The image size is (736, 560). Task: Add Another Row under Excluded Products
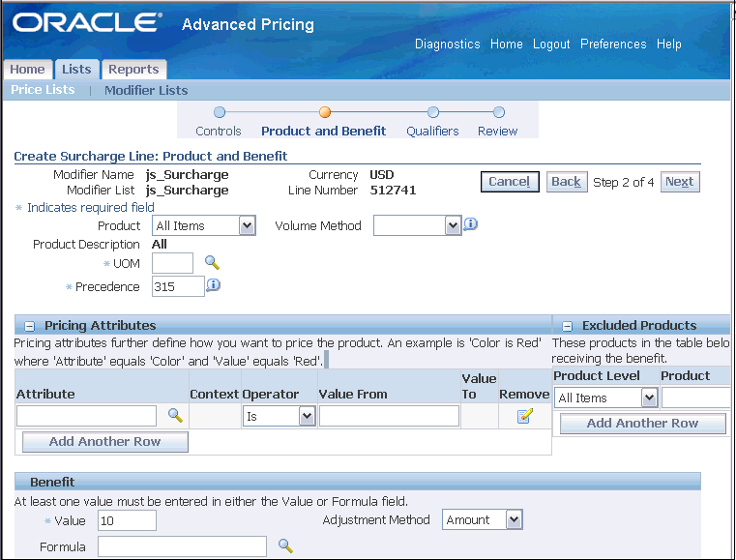click(x=642, y=424)
